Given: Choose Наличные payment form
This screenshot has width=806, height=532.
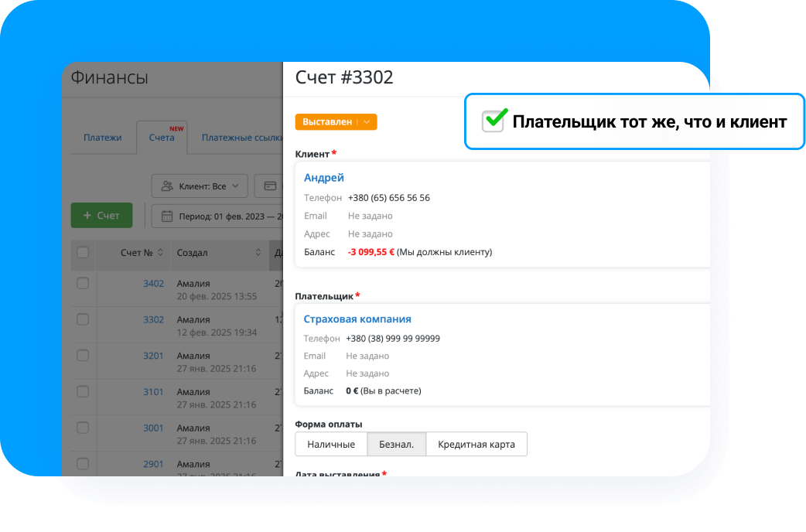Looking at the screenshot, I should pyautogui.click(x=331, y=445).
